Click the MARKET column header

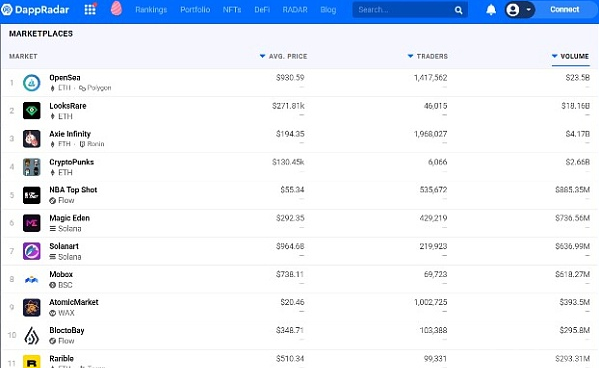(x=23, y=56)
